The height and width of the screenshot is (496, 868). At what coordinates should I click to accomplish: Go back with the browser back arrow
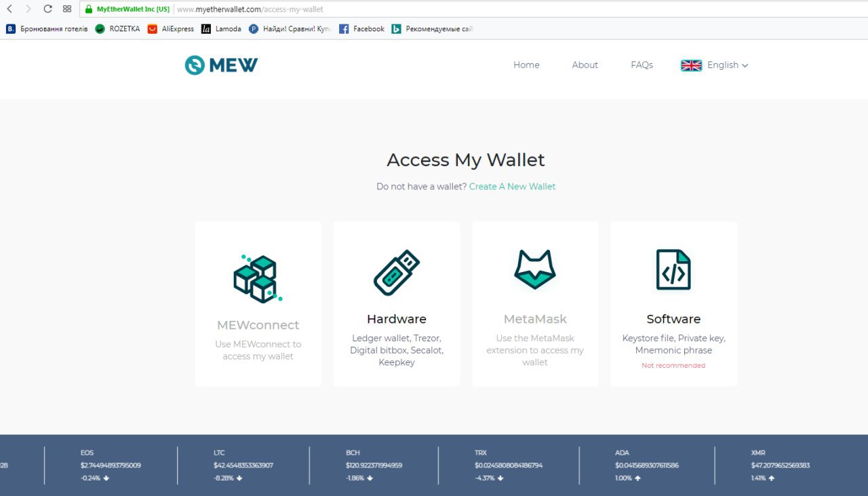click(x=9, y=9)
